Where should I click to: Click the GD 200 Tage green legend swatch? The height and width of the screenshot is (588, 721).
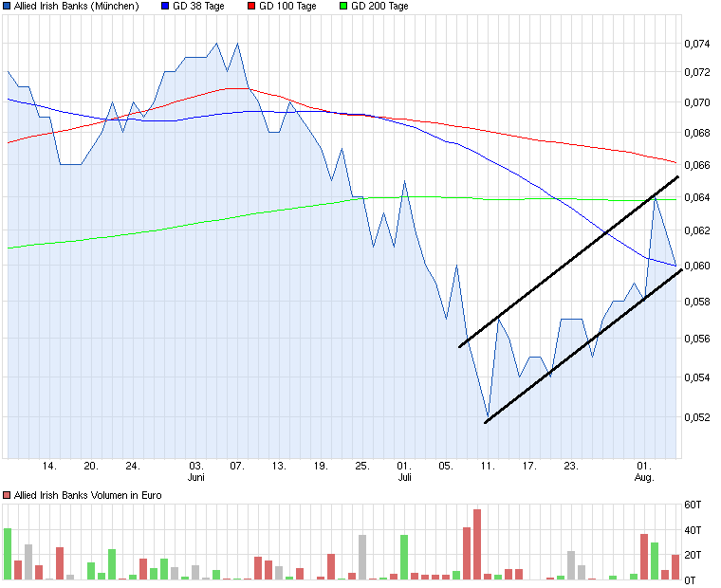pyautogui.click(x=343, y=6)
